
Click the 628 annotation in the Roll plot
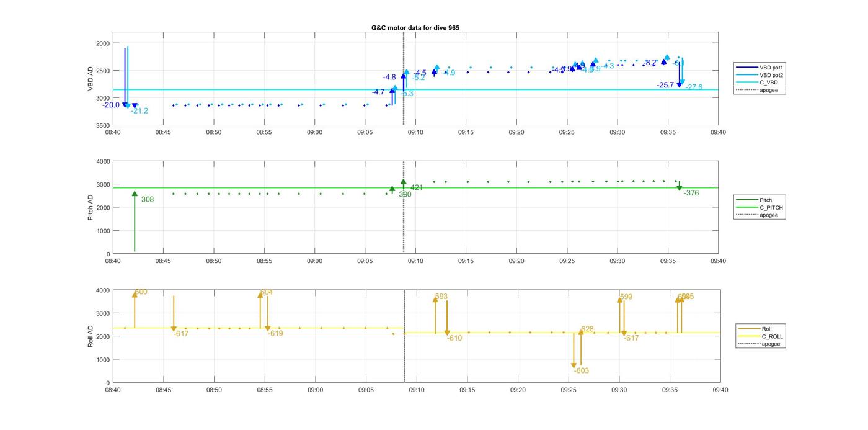[587, 329]
